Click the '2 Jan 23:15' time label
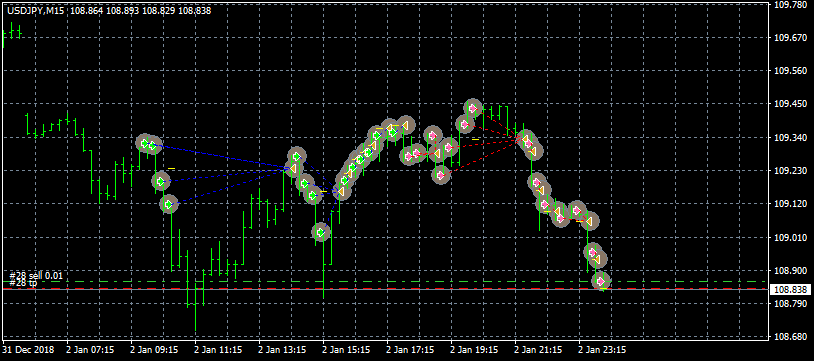814x361 pixels. [x=602, y=350]
